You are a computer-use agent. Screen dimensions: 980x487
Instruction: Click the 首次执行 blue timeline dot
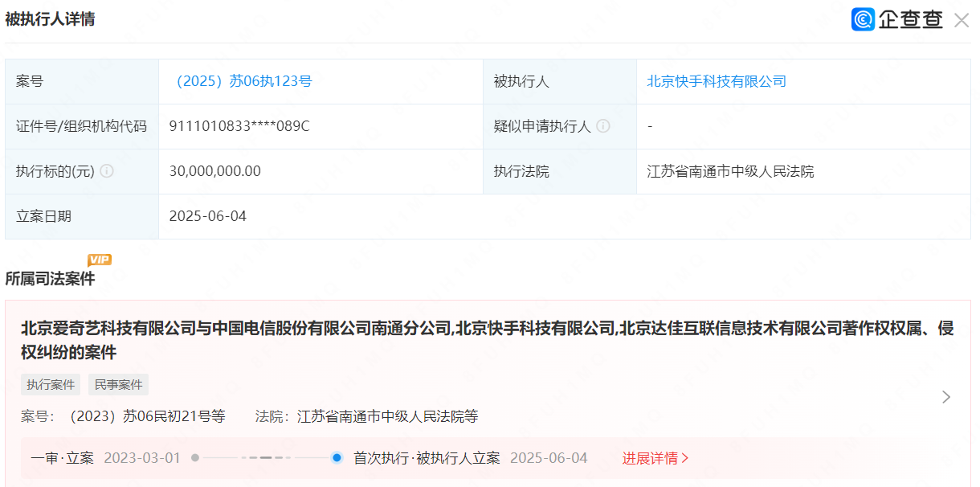(337, 458)
